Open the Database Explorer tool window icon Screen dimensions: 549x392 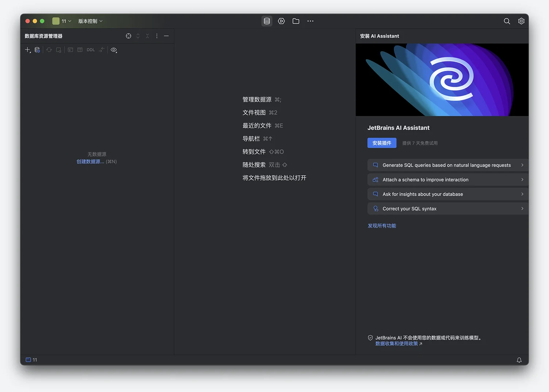[x=267, y=21]
